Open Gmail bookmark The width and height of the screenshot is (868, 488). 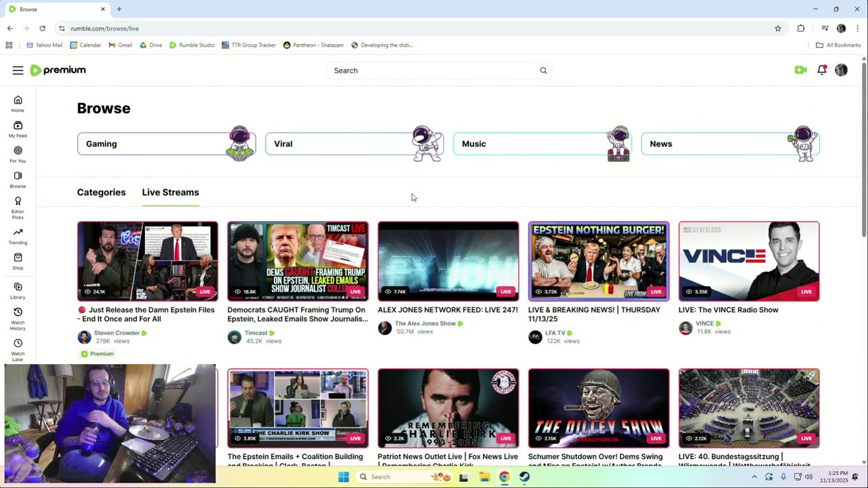coord(120,45)
